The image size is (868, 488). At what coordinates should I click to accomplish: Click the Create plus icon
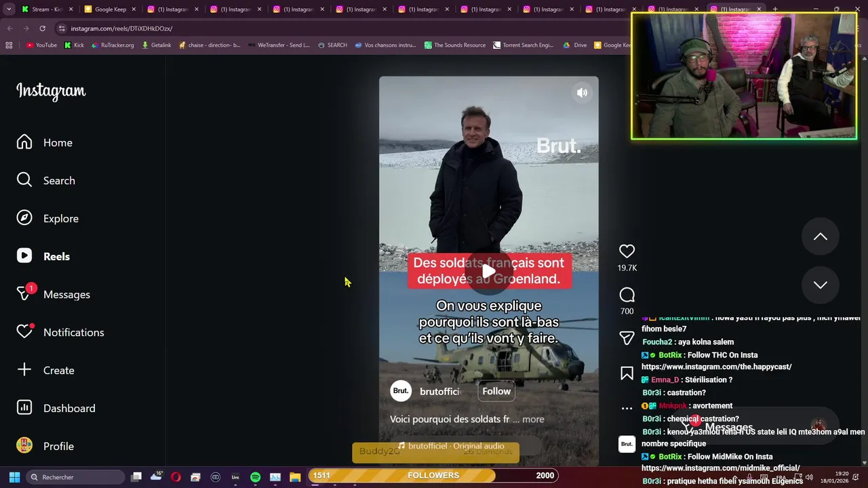coord(24,370)
